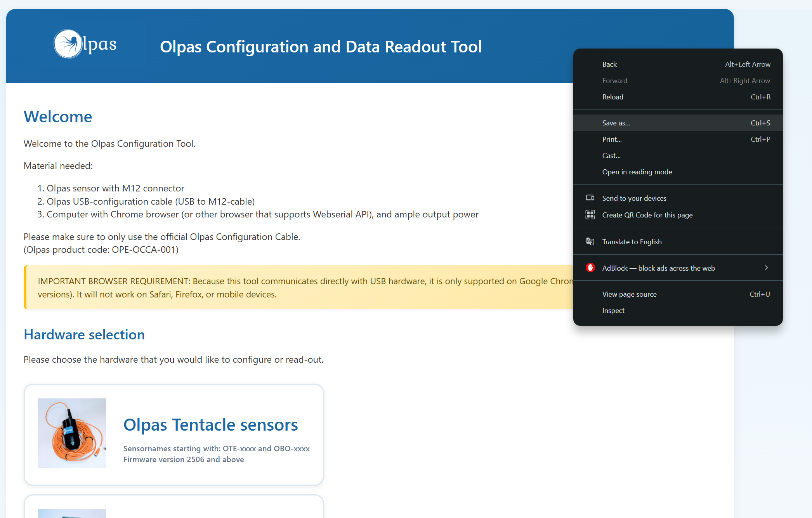Expand the AdBlock submenu arrow
This screenshot has width=812, height=518.
(x=766, y=268)
